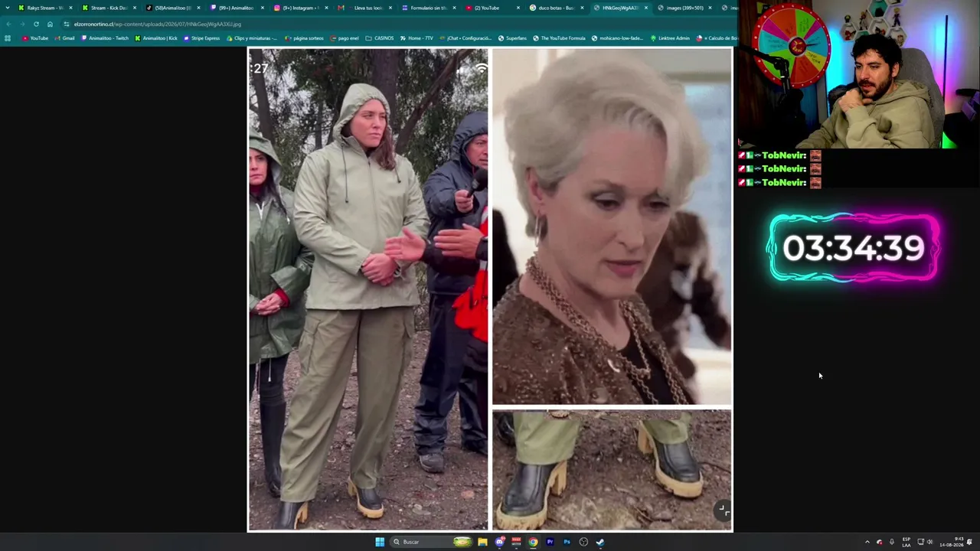
Task: Change the ESP LAA keyboard language
Action: [x=906, y=542]
